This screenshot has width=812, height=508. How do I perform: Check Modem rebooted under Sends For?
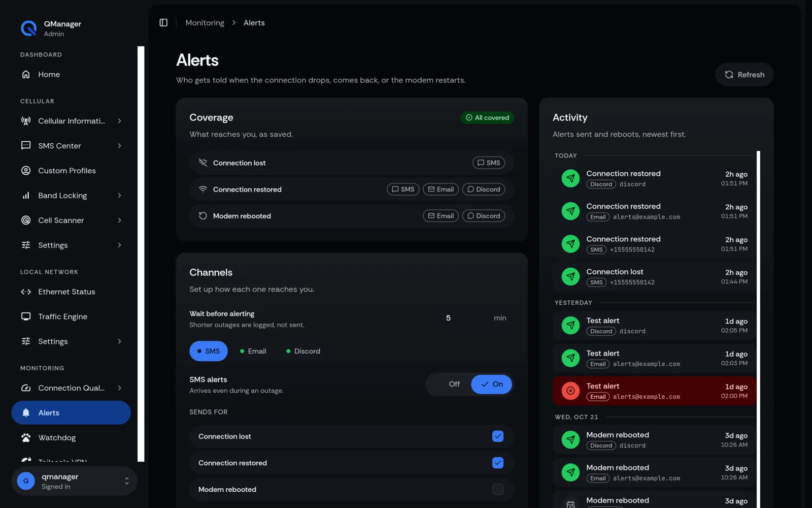click(x=498, y=489)
